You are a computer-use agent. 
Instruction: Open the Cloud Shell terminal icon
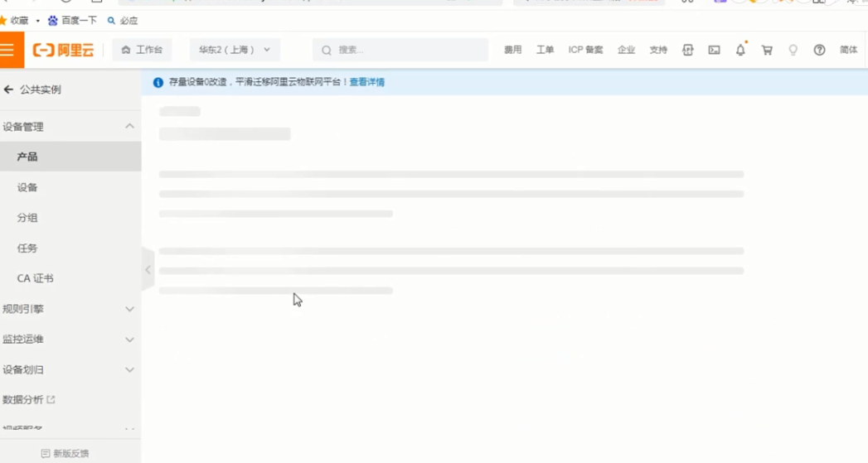[714, 51]
